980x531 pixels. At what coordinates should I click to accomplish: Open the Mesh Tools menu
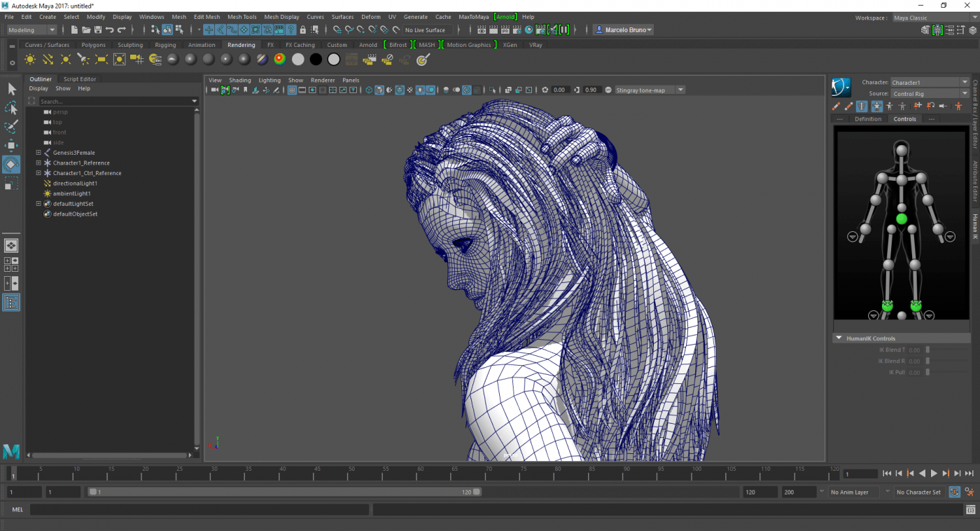pos(241,17)
